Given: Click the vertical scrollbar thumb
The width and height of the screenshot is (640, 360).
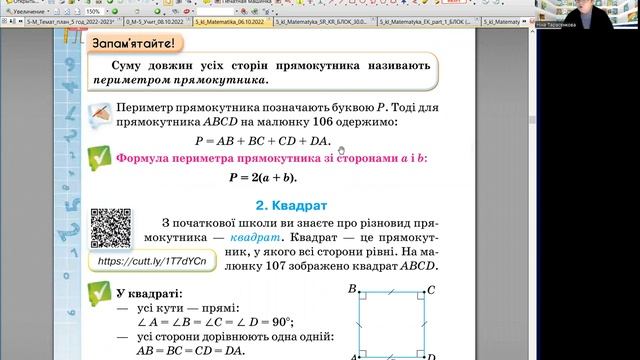Looking at the screenshot, I should click(x=532, y=120).
